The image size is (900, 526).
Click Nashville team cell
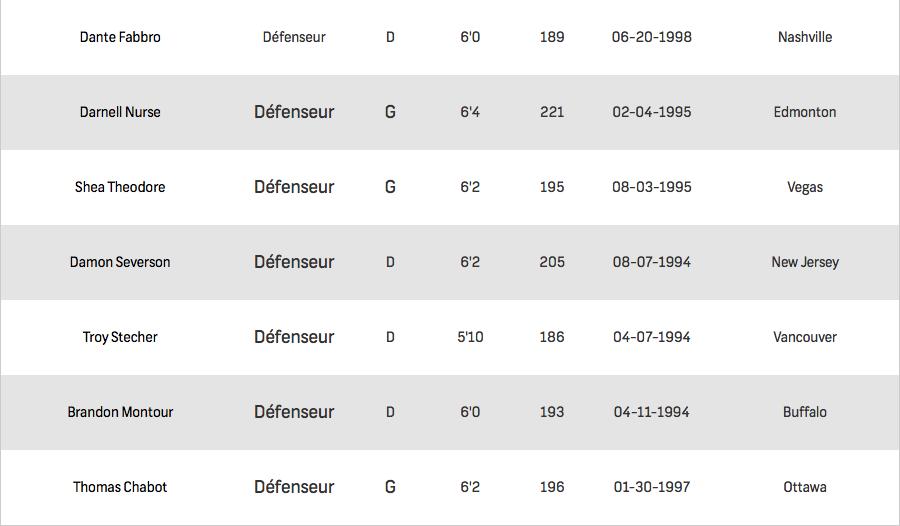(805, 37)
